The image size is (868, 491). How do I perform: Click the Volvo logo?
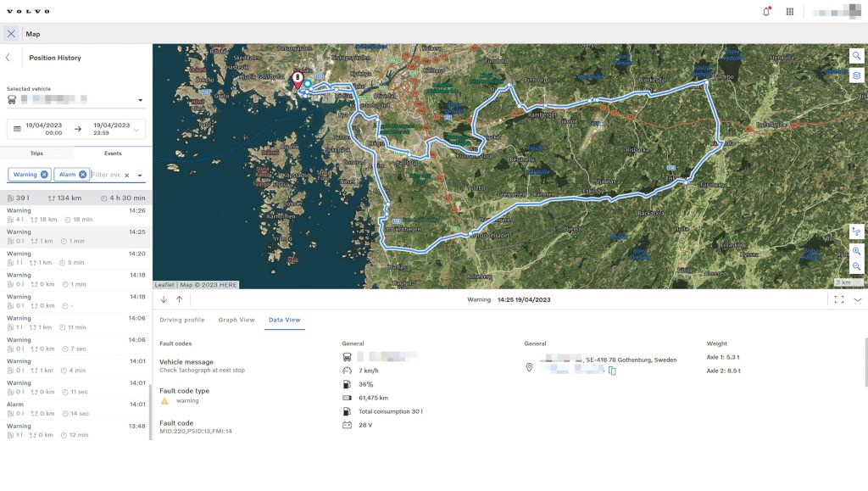coord(28,11)
